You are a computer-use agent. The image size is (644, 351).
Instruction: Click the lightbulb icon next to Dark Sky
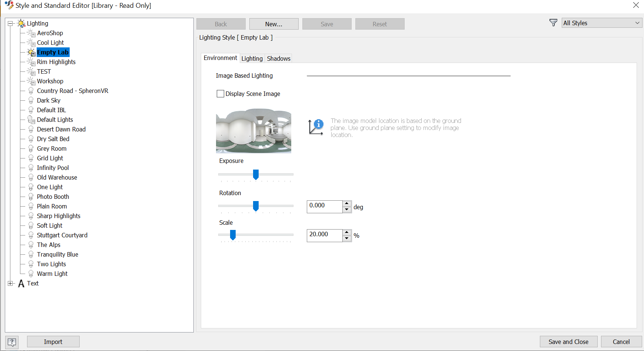point(31,100)
